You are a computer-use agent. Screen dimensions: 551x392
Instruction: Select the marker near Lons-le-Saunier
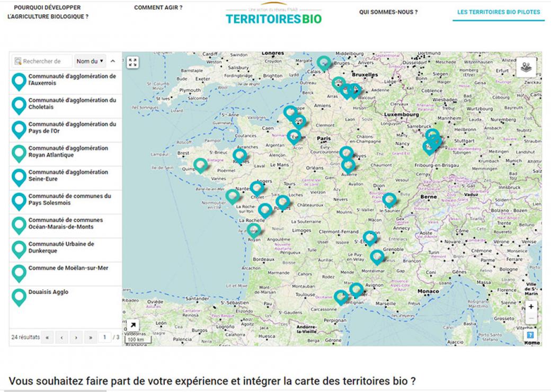pos(389,201)
